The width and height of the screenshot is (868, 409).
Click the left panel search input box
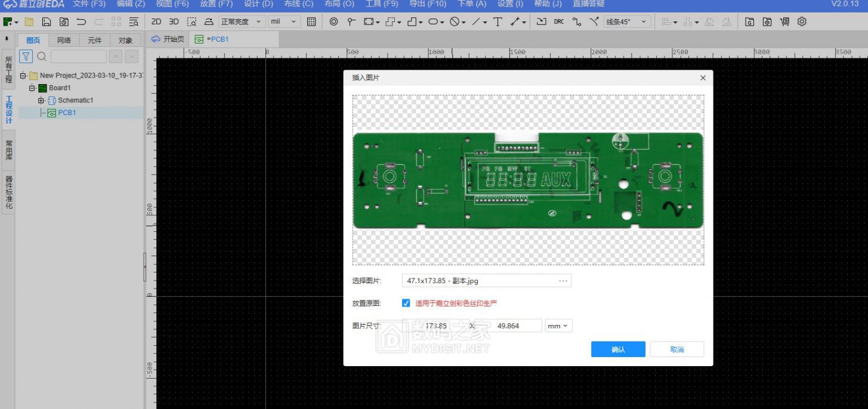point(78,56)
